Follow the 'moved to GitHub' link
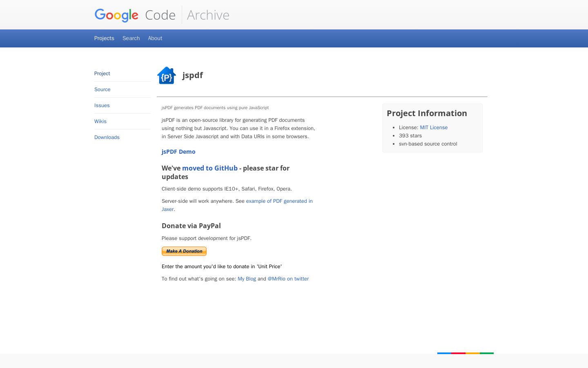588x368 pixels. (x=210, y=168)
